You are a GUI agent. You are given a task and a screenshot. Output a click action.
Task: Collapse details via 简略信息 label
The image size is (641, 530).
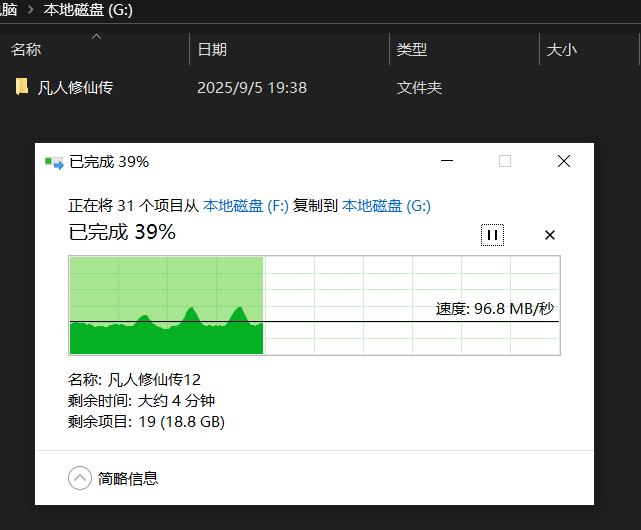(x=128, y=478)
